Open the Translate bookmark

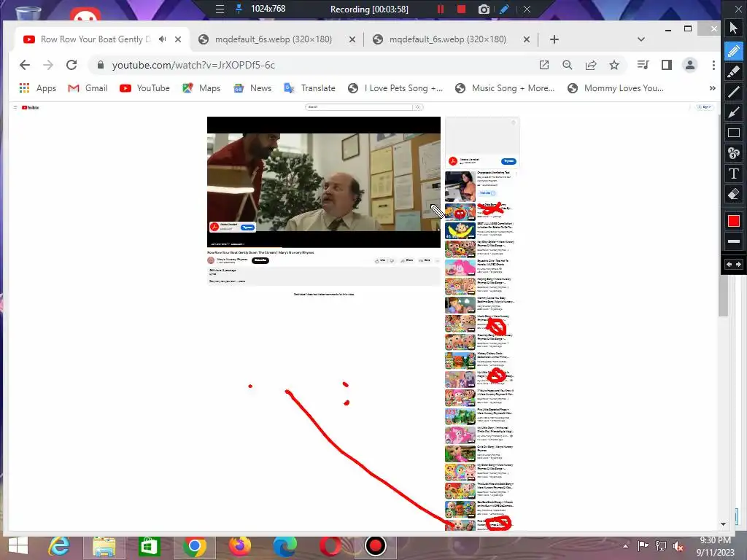click(x=309, y=88)
